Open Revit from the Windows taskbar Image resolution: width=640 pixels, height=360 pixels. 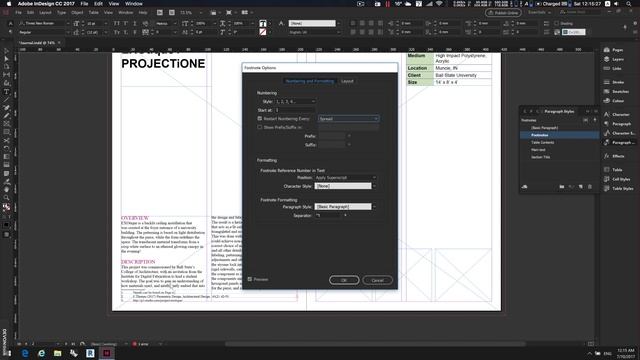(x=90, y=353)
